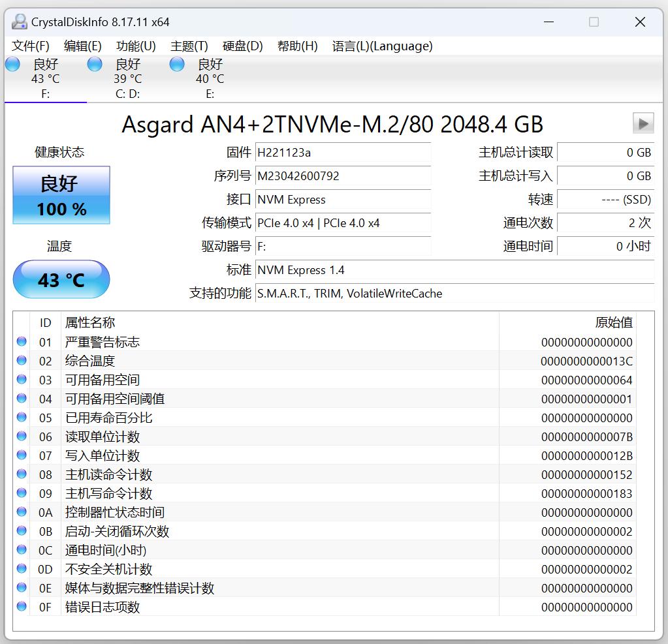Click the blue health indicator above drive F:
The height and width of the screenshot is (644, 668).
12,63
